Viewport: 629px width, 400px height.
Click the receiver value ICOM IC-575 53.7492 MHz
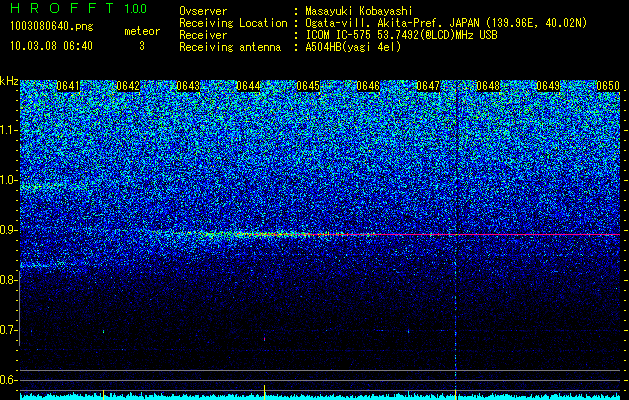(x=401, y=35)
